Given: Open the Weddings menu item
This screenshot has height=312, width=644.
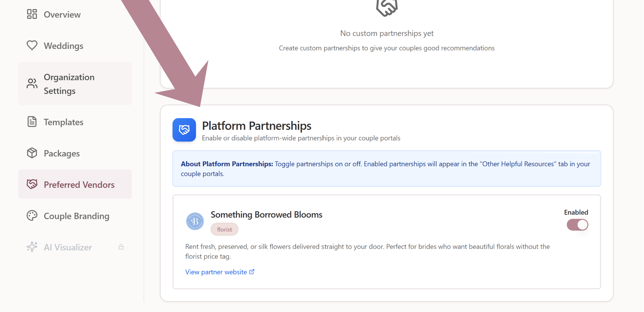Looking at the screenshot, I should pyautogui.click(x=64, y=46).
